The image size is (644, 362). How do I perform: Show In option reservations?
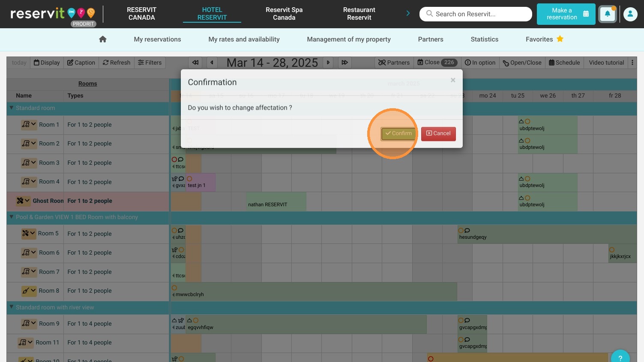pos(480,62)
